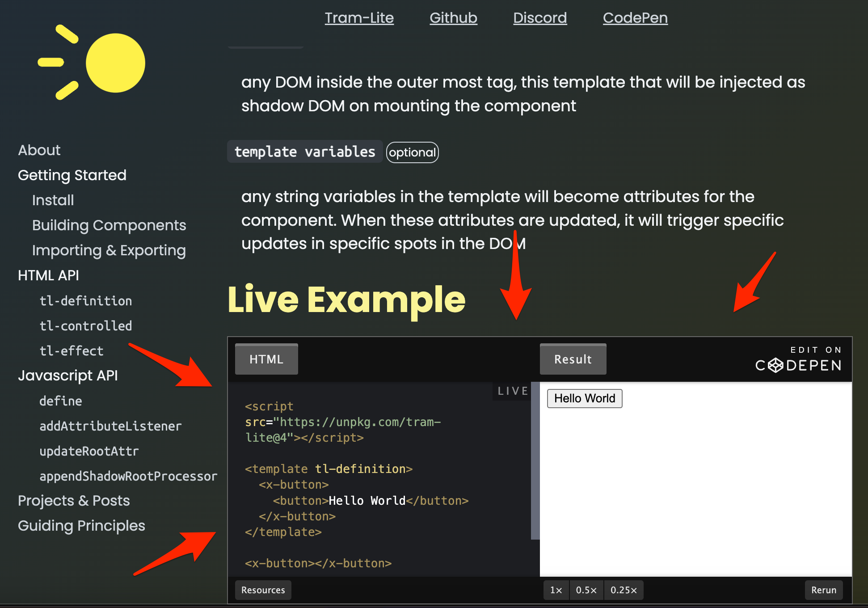The image size is (868, 608).
Task: Open the Edit on CodePen logo link
Action: [799, 359]
